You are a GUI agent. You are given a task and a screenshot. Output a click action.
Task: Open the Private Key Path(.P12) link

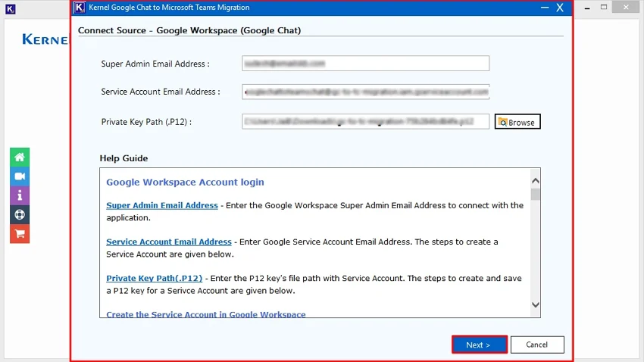tap(155, 278)
